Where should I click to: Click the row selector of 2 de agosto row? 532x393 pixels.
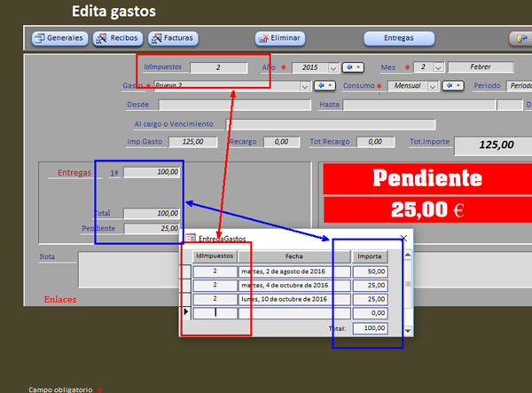(186, 271)
